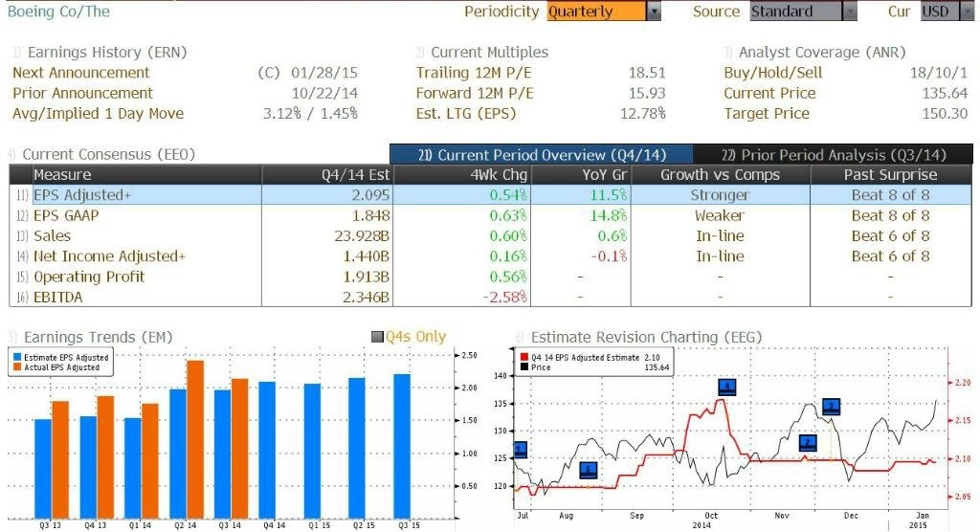The height and width of the screenshot is (532, 980).
Task: Click the EBITDA 4Wk change -2.58%
Action: click(x=505, y=297)
